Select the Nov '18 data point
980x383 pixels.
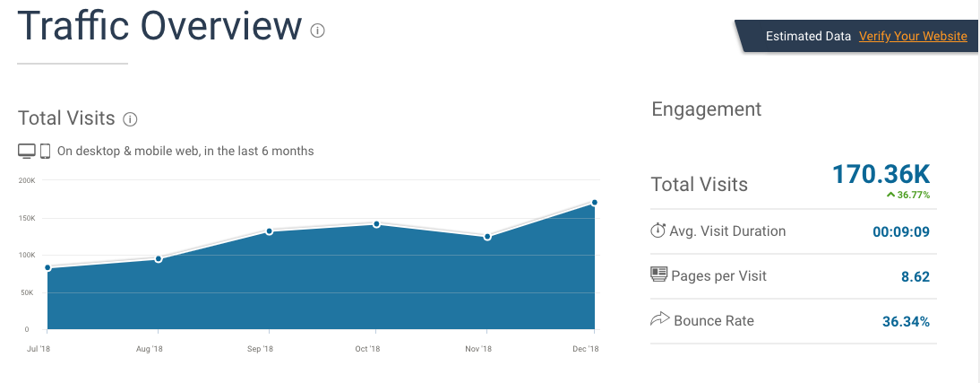tap(487, 237)
